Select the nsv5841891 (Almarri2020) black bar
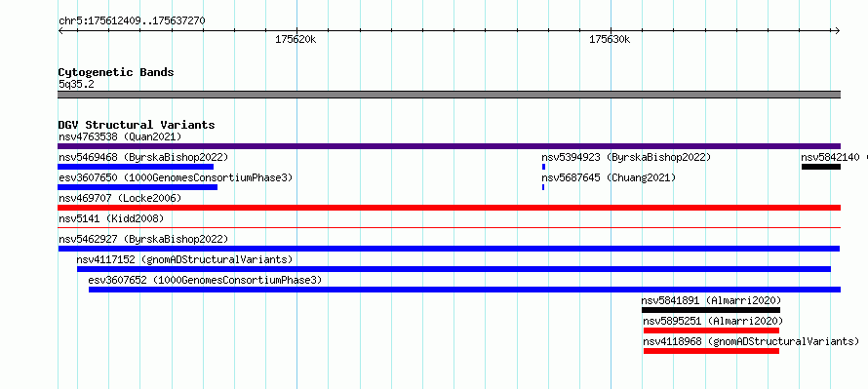 click(711, 310)
